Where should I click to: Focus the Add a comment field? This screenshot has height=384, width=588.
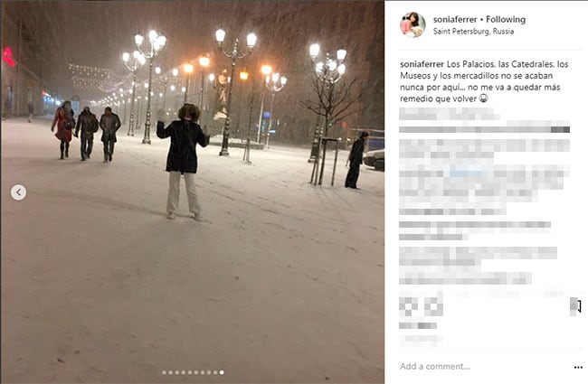coord(484,367)
